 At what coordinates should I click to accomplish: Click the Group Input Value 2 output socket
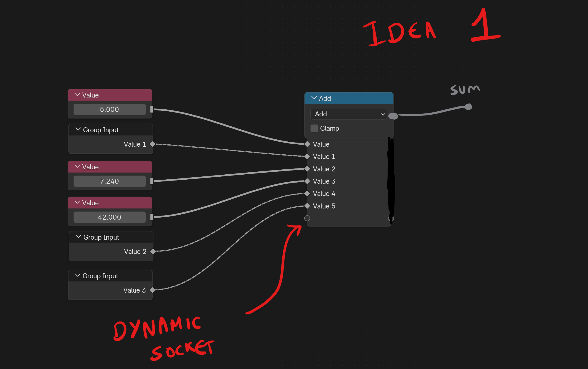(x=153, y=251)
